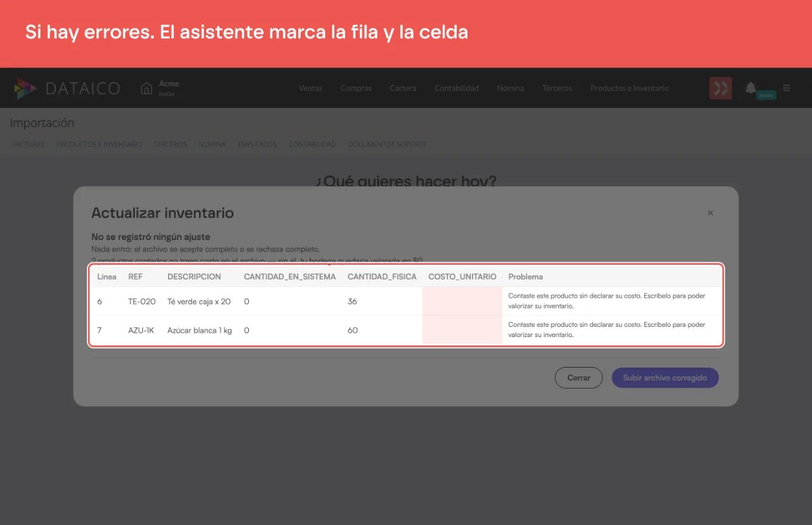Open the hamburger menu icon
This screenshot has height=525, width=812.
point(787,88)
